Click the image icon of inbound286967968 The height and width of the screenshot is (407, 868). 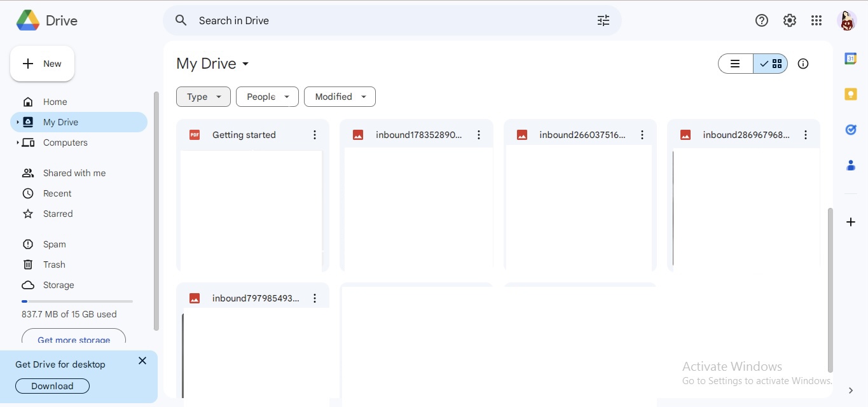coord(685,135)
